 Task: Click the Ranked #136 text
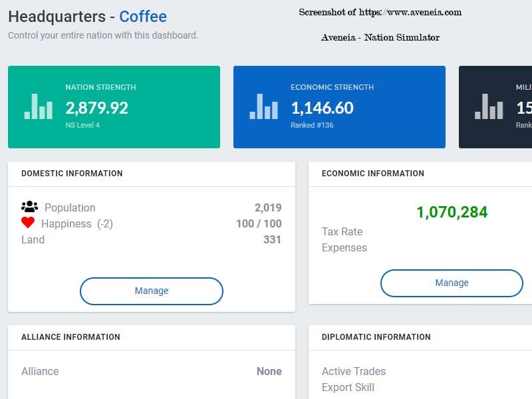pyautogui.click(x=312, y=125)
